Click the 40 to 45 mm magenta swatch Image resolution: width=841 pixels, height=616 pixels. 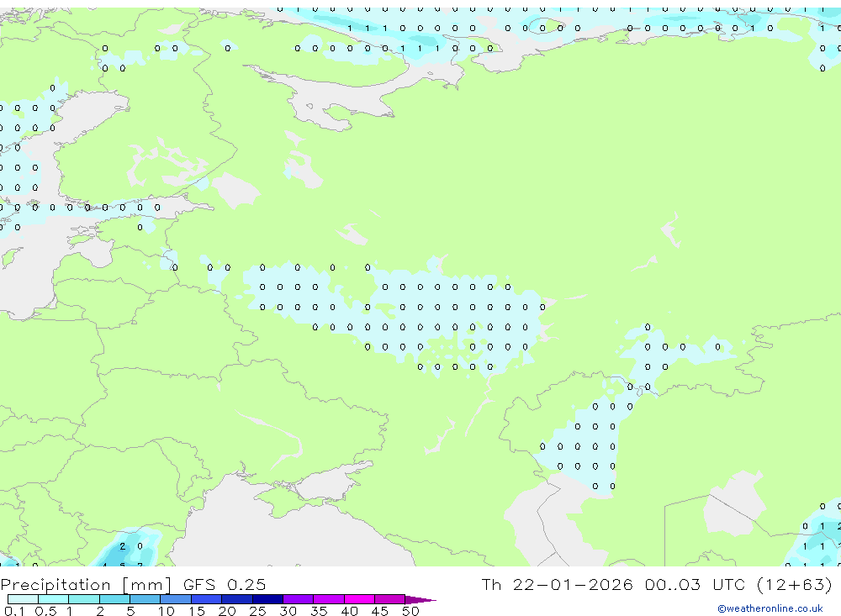pos(359,599)
